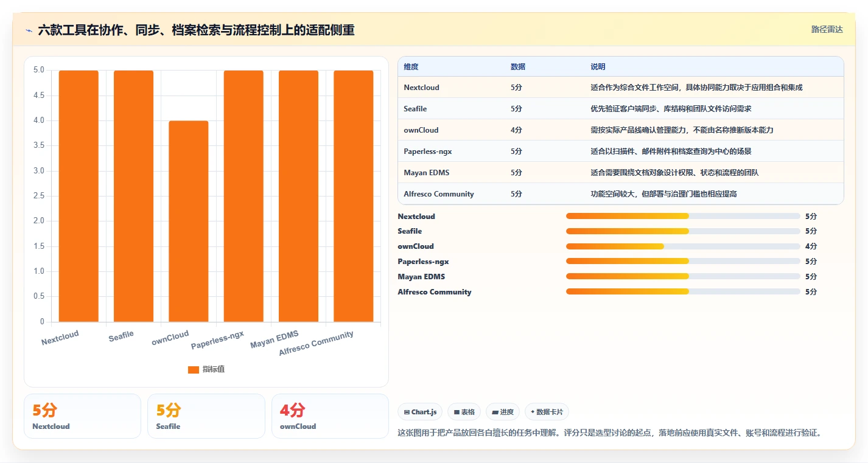Click the Mayan EDMS progress bar
This screenshot has height=463, width=868.
coord(683,277)
